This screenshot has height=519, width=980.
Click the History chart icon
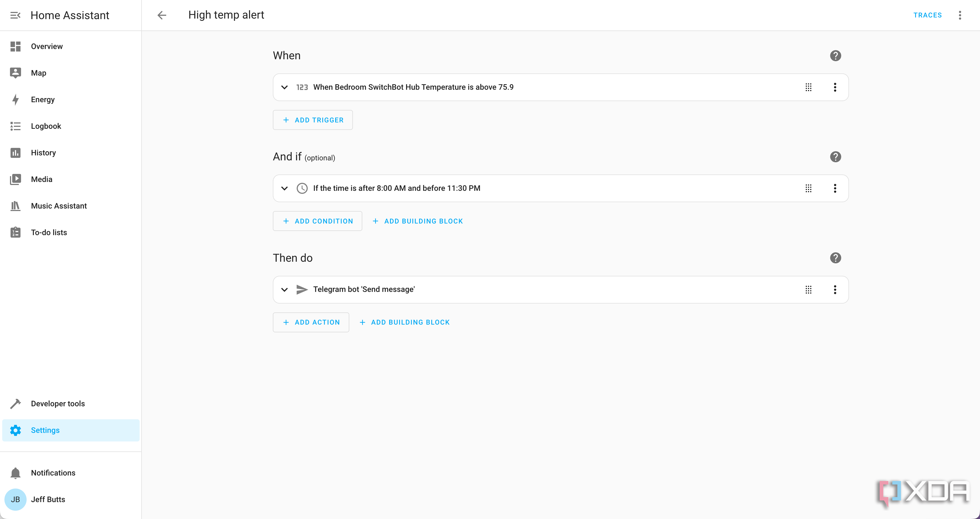15,153
